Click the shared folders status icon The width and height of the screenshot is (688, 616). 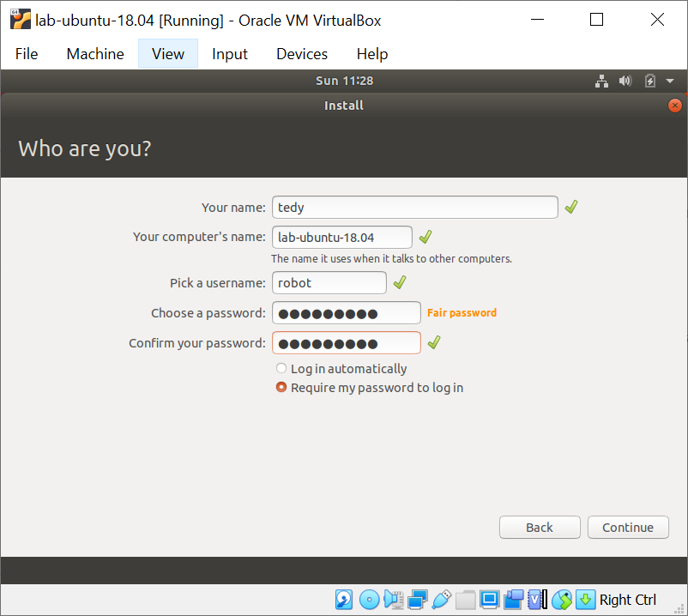pos(466,601)
